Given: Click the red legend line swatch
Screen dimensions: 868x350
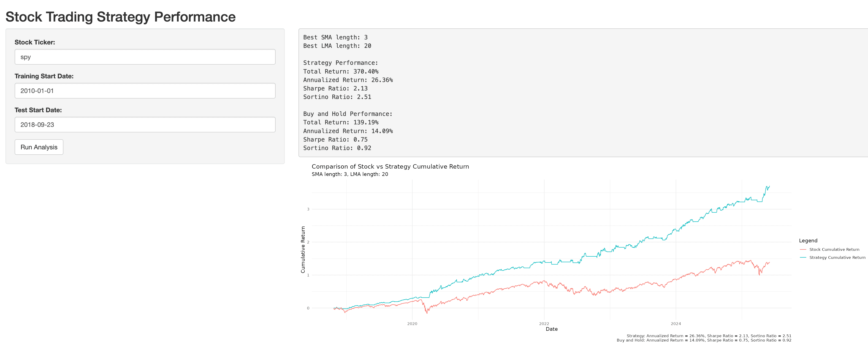Looking at the screenshot, I should click(x=803, y=249).
